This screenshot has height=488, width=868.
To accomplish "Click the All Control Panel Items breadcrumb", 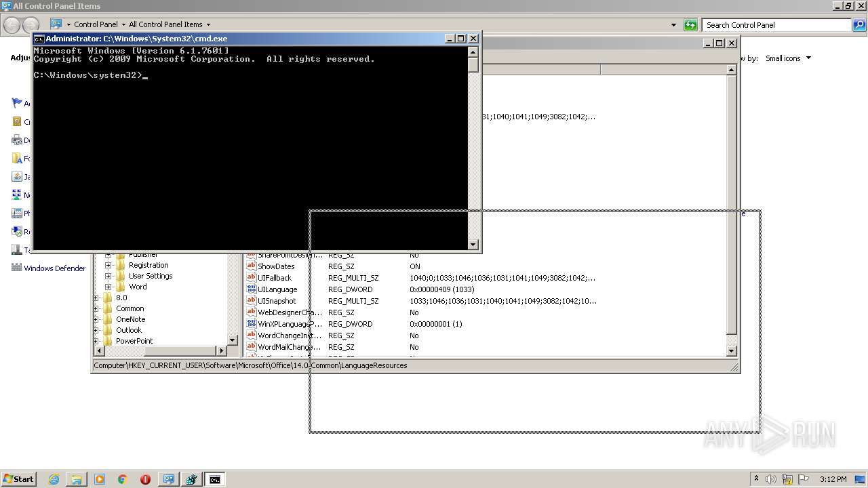I will point(165,24).
